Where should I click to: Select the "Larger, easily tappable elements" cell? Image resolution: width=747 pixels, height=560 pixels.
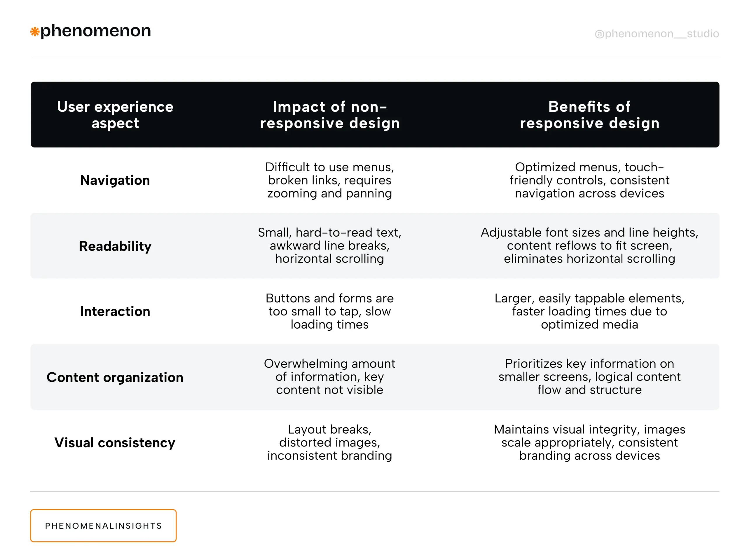589,311
